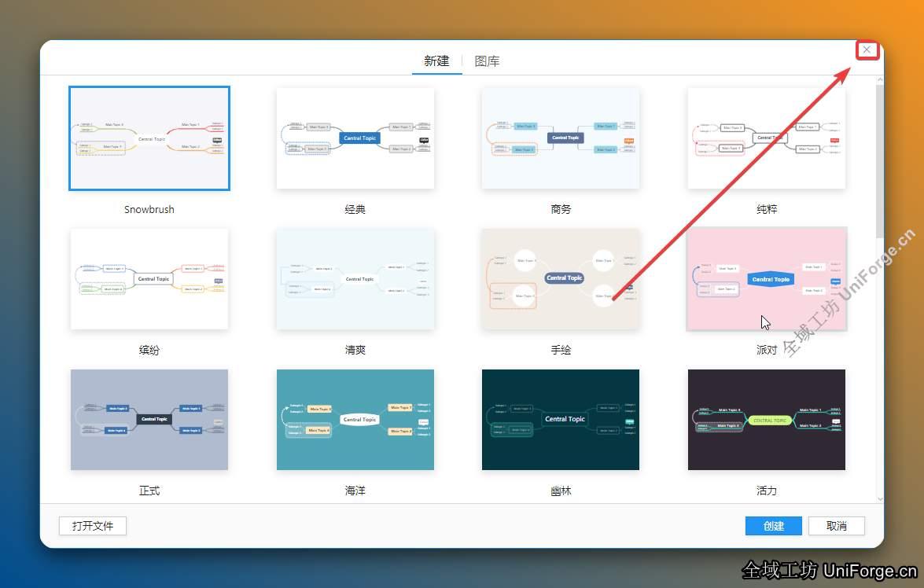This screenshot has width=924, height=588.
Task: Pick the dark 幽林 template thumbnail
Action: pos(561,420)
